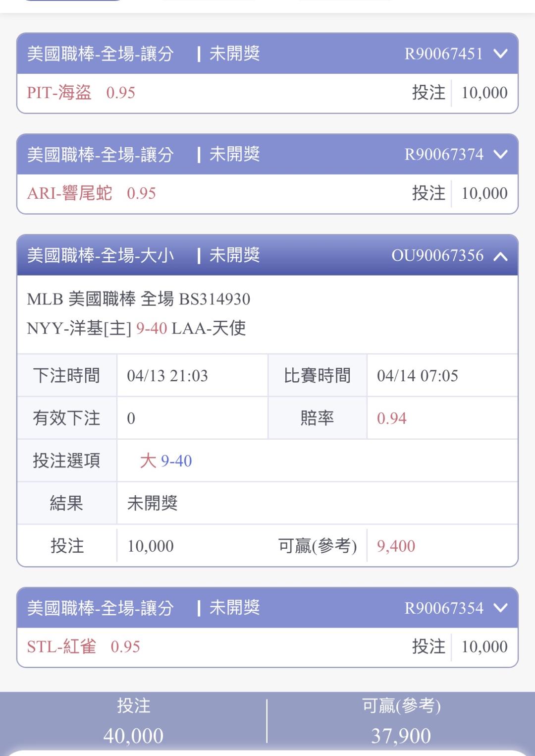Tap the total 可贏(參考) 37,900 summary
The width and height of the screenshot is (535, 756).
point(401,722)
